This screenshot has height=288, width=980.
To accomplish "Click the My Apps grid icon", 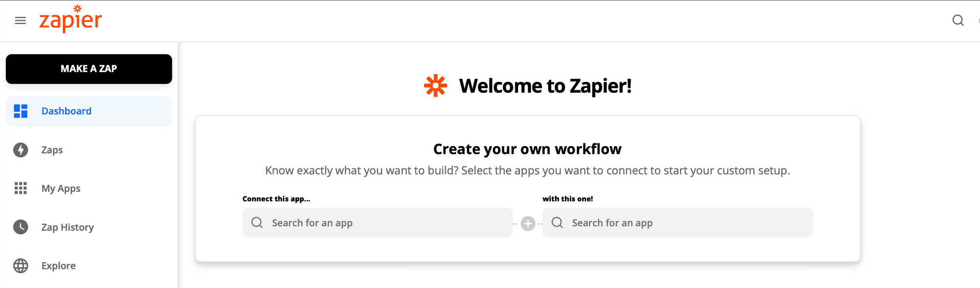I will tap(21, 188).
